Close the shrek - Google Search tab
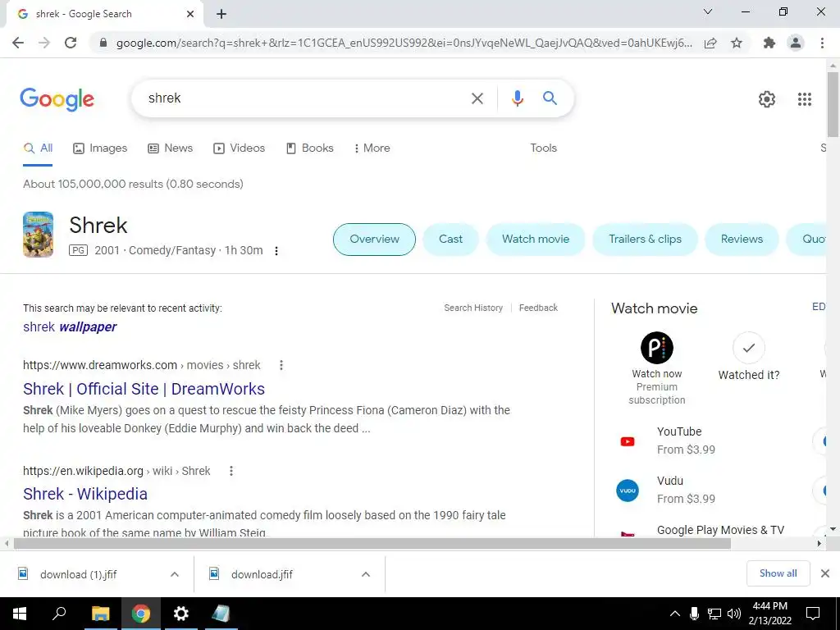Image resolution: width=840 pixels, height=630 pixels. (190, 14)
